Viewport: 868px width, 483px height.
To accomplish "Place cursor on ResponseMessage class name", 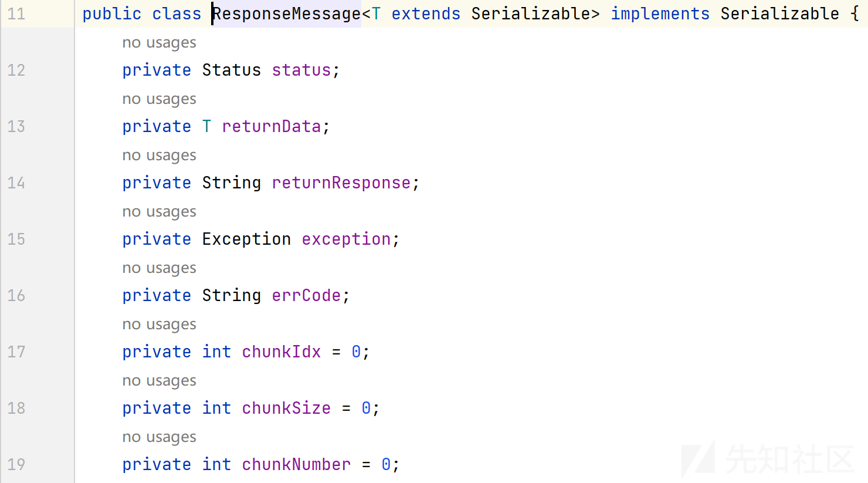I will (x=286, y=13).
